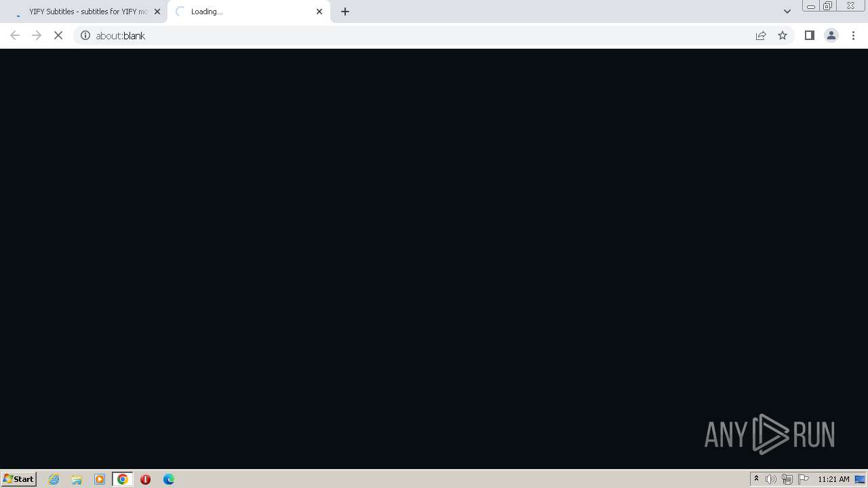
Task: Open the Chrome profile menu
Action: pyautogui.click(x=831, y=35)
